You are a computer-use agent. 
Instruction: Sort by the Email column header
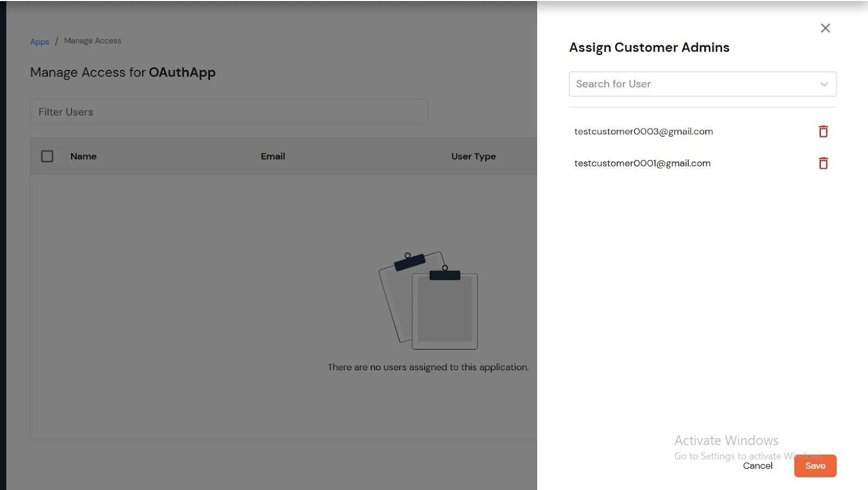tap(273, 156)
